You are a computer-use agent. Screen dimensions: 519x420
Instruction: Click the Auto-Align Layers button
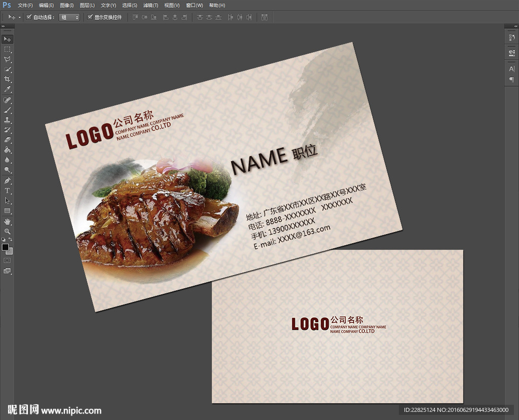coord(265,17)
